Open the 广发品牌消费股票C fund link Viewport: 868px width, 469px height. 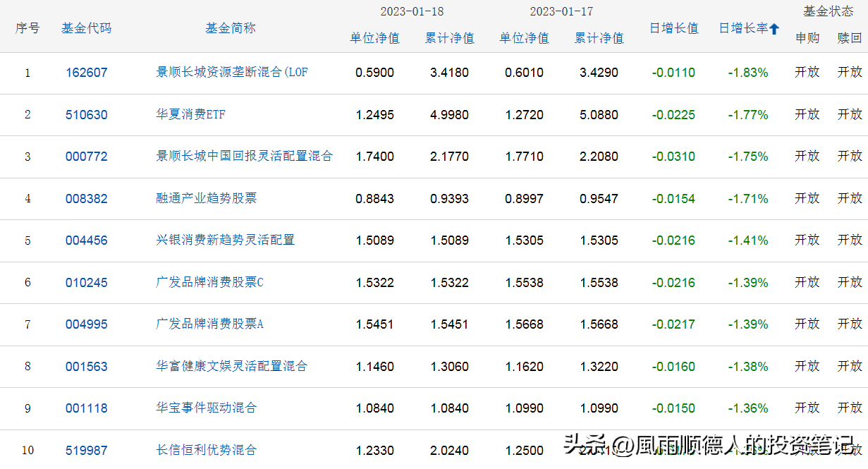[209, 282]
